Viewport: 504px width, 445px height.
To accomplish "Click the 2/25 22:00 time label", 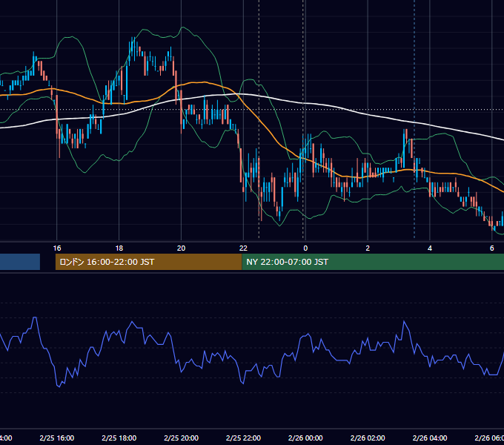I will pos(243,438).
